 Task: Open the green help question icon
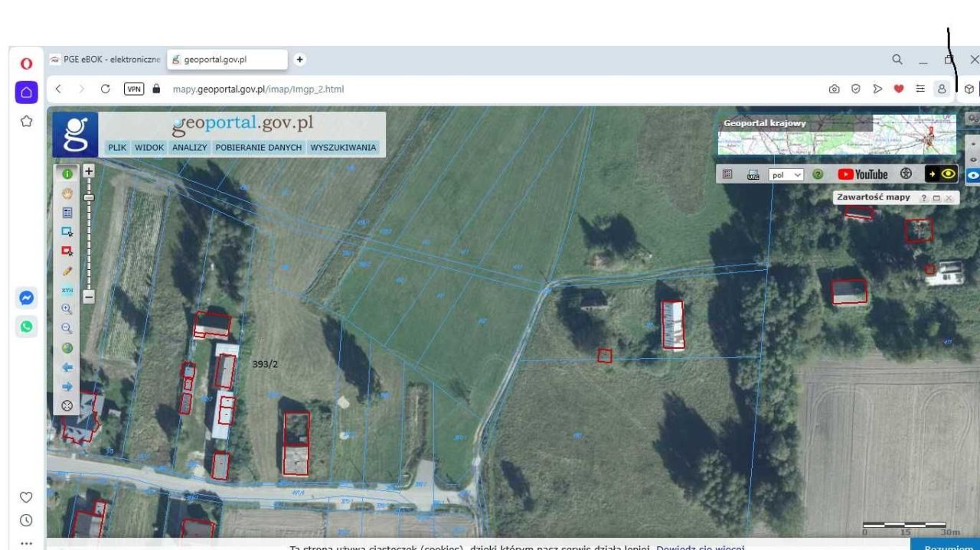point(818,174)
